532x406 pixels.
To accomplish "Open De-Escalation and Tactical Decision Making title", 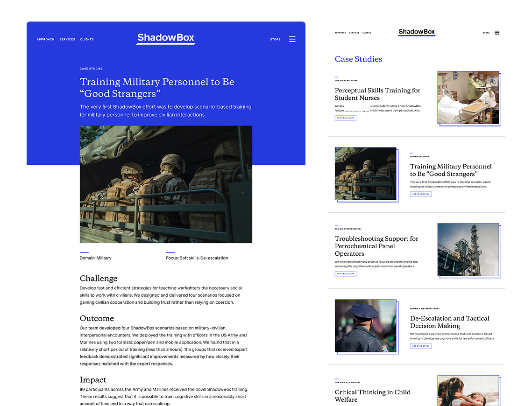I will click(449, 322).
